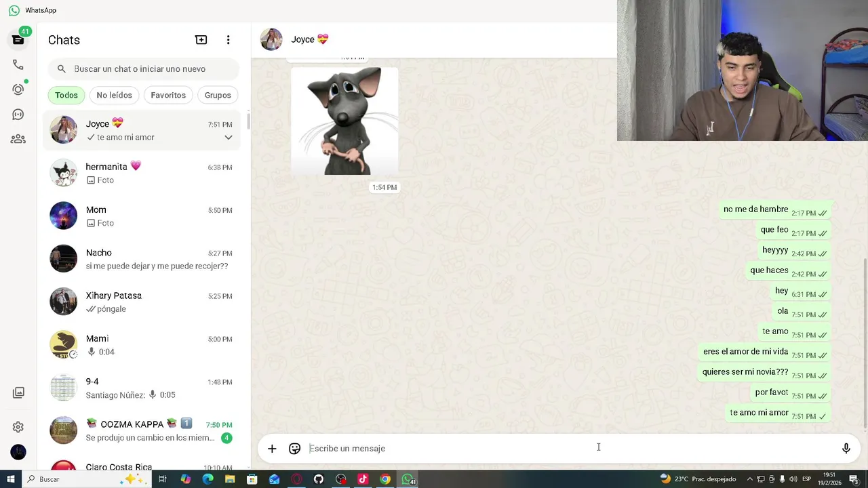868x488 pixels.
Task: Open the Communities section in the sidebar
Action: 18,139
